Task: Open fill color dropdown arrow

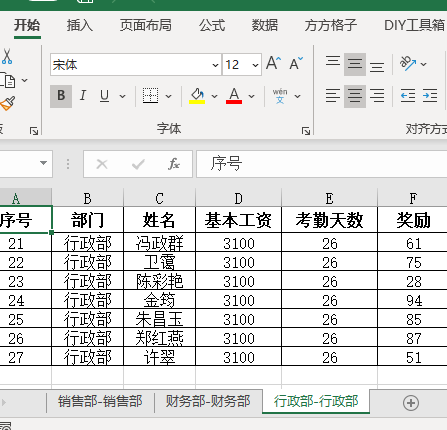Action: [215, 96]
